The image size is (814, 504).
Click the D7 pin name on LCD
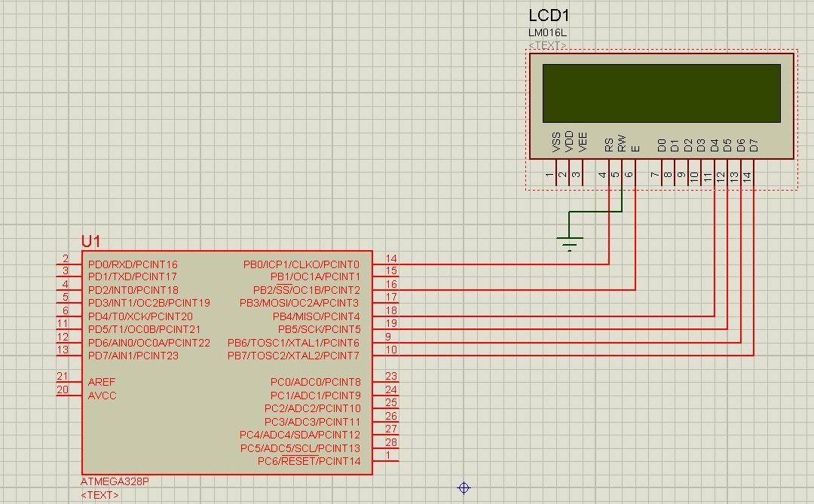click(754, 145)
